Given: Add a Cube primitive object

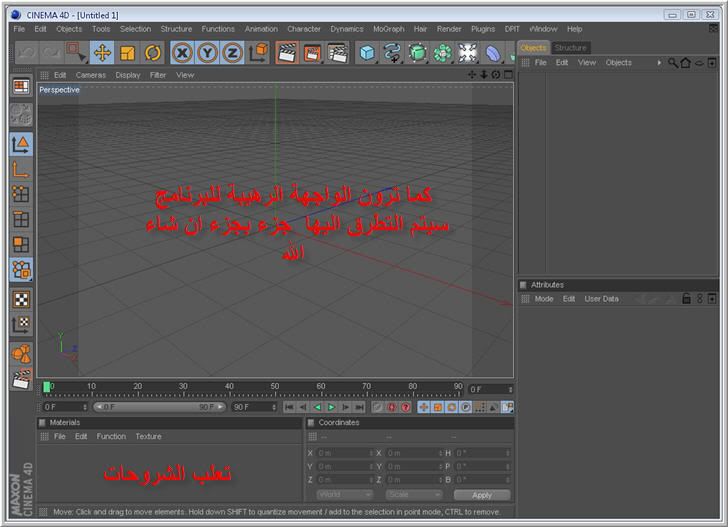Looking at the screenshot, I should pyautogui.click(x=367, y=53).
